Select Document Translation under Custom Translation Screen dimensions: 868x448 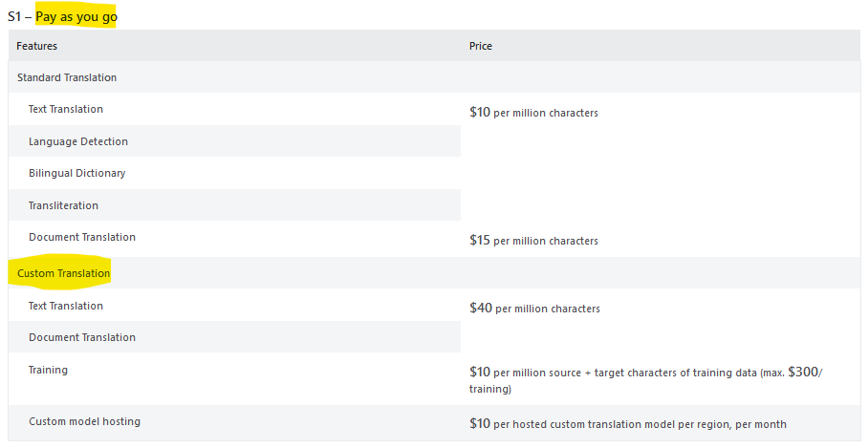[82, 337]
